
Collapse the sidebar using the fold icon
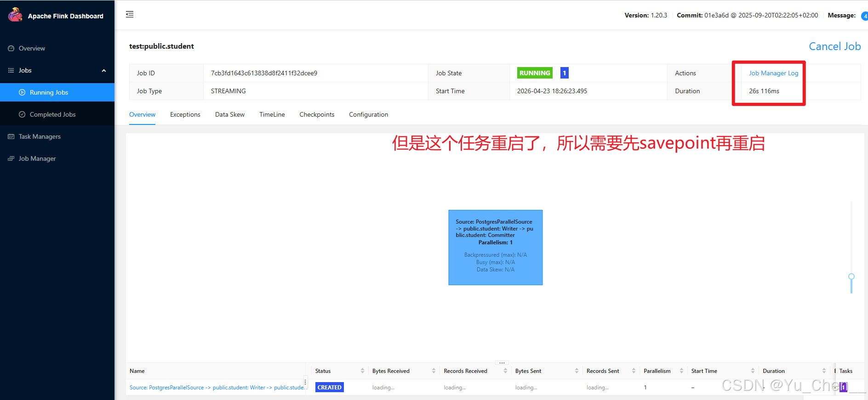tap(130, 14)
